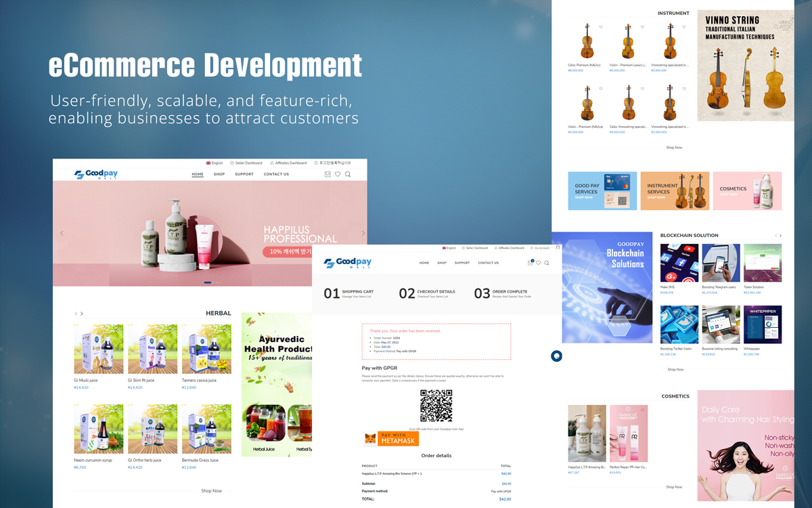Image resolution: width=812 pixels, height=508 pixels.
Task: Click next arrow in Blockchain Solution section
Action: (x=780, y=236)
